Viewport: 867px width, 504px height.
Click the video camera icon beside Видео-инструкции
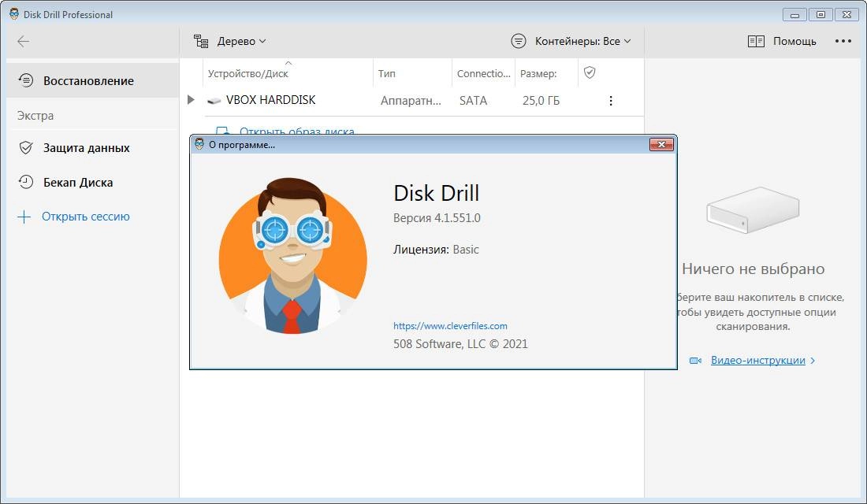tap(695, 361)
